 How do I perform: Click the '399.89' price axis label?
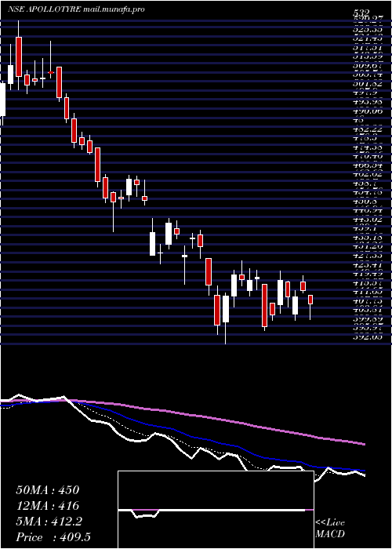click(x=367, y=319)
